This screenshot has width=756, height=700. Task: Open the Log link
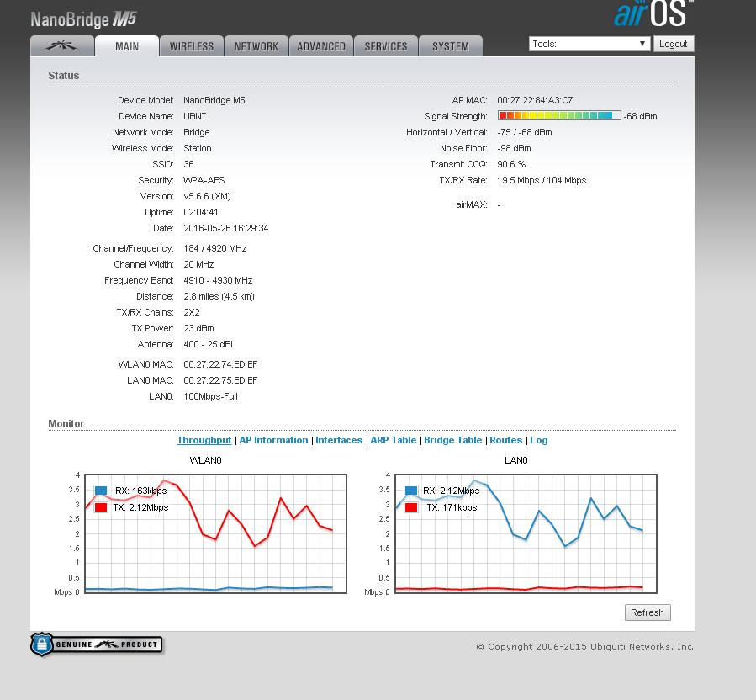pos(538,440)
